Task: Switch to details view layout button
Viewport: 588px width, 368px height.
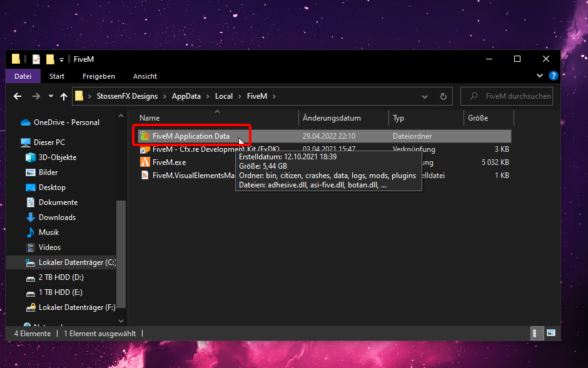Action: coord(537,333)
